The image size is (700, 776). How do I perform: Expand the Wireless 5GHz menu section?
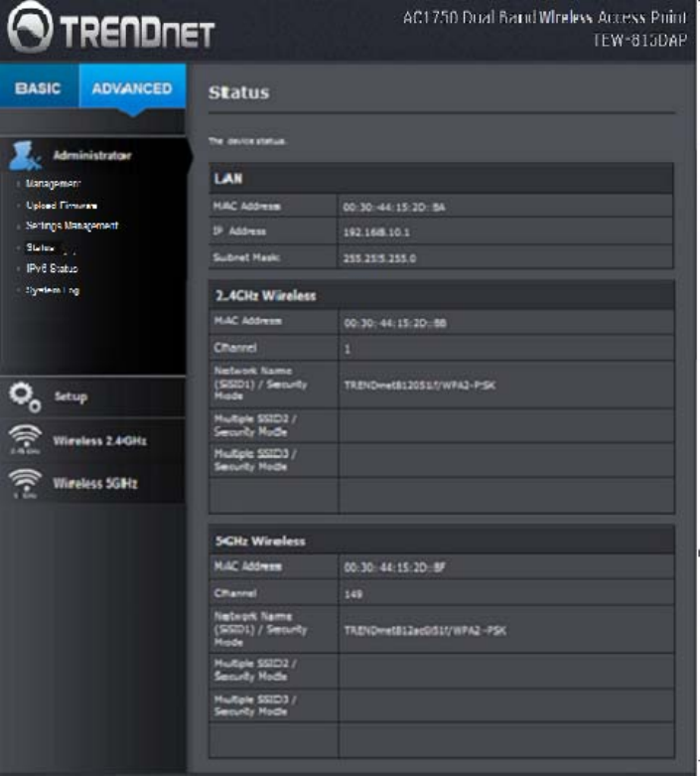95,484
